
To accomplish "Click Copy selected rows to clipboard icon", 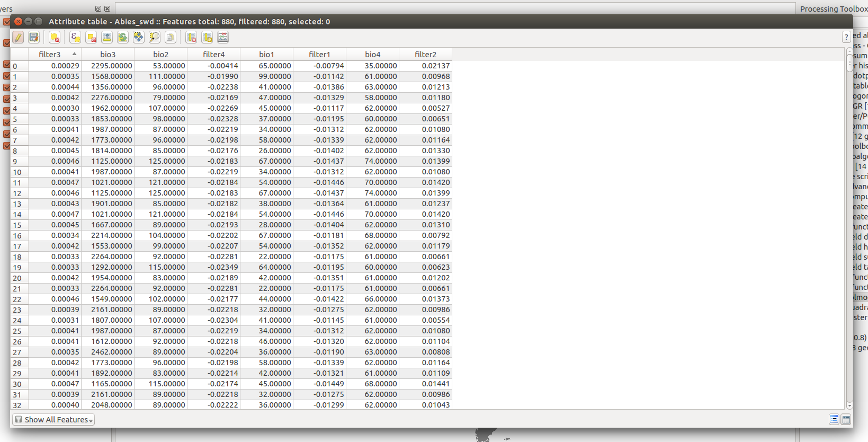I will (x=170, y=37).
